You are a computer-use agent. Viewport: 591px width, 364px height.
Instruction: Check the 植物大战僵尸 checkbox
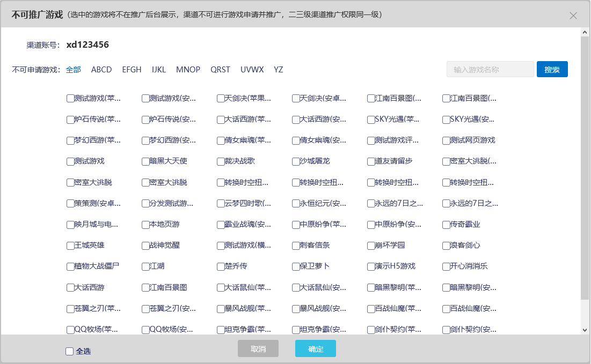(70, 267)
